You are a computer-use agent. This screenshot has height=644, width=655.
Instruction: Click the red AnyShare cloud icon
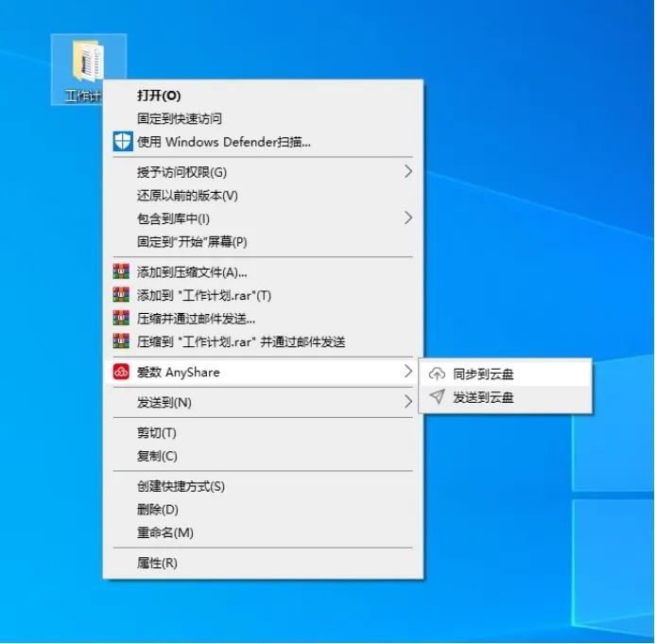pyautogui.click(x=121, y=372)
